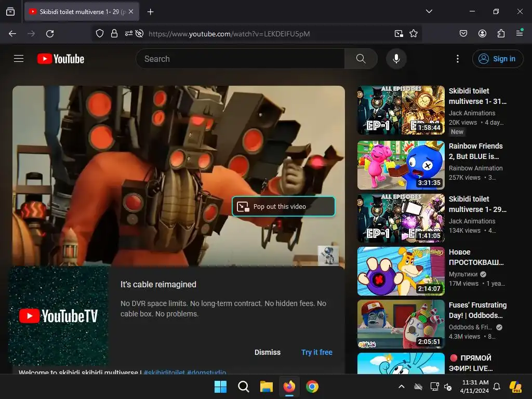Open File Explorer from taskbar
532x399 pixels.
(x=267, y=387)
